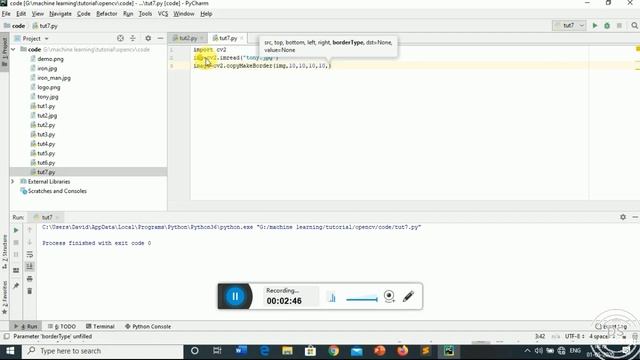Open Search Everywhere magnifier icon
Screen dimensions: 640x360
click(634, 25)
